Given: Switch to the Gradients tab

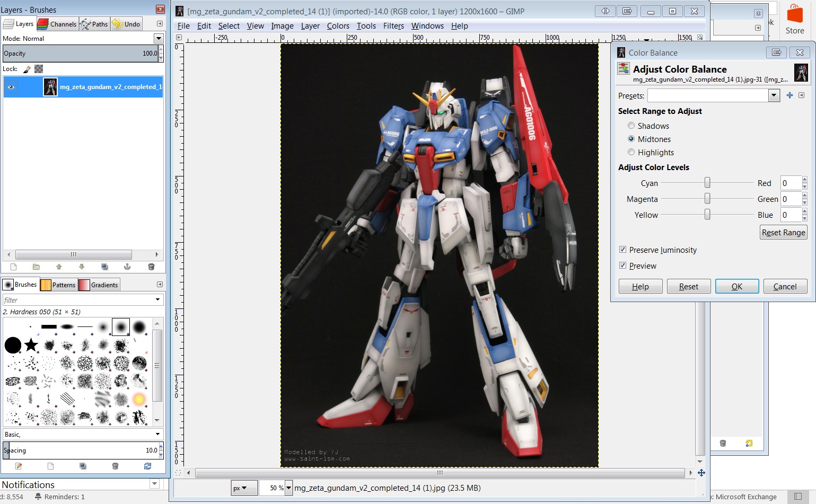Looking at the screenshot, I should click(x=99, y=285).
